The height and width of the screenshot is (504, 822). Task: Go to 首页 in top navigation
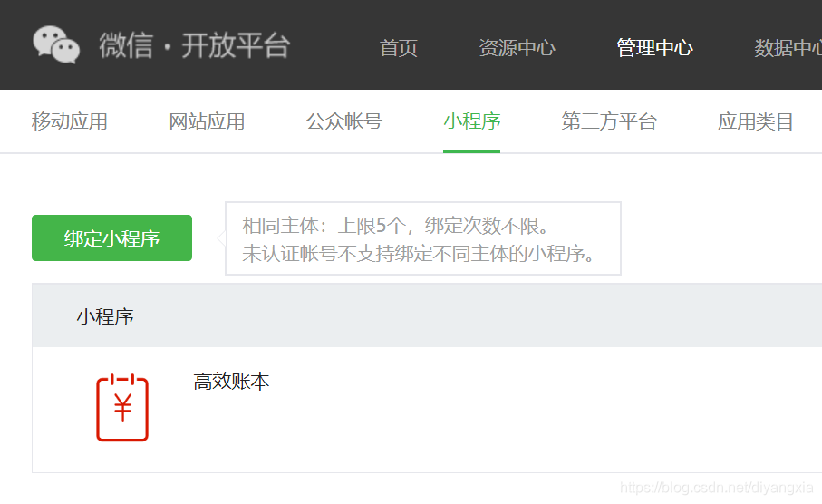click(399, 48)
